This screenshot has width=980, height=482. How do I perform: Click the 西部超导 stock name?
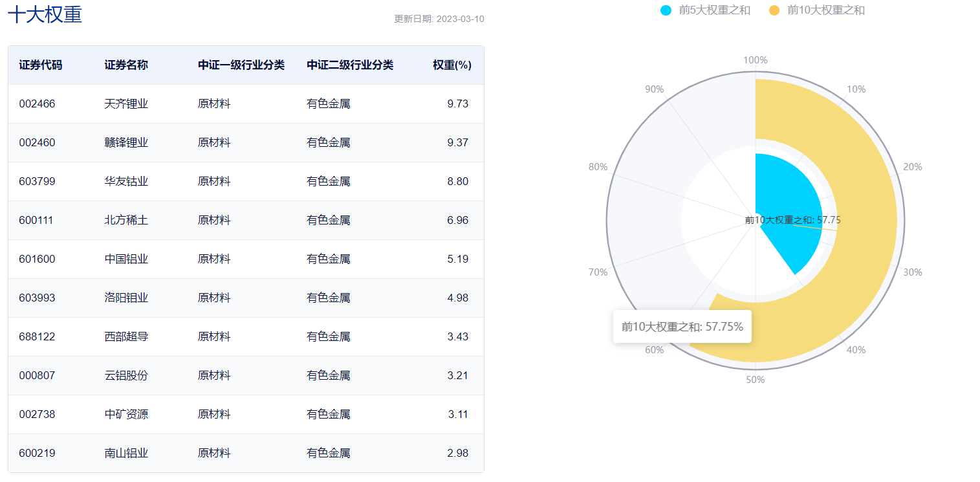[126, 337]
